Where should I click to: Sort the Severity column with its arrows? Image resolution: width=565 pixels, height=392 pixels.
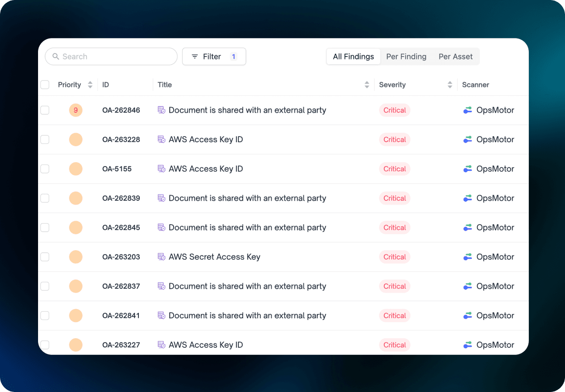click(450, 85)
